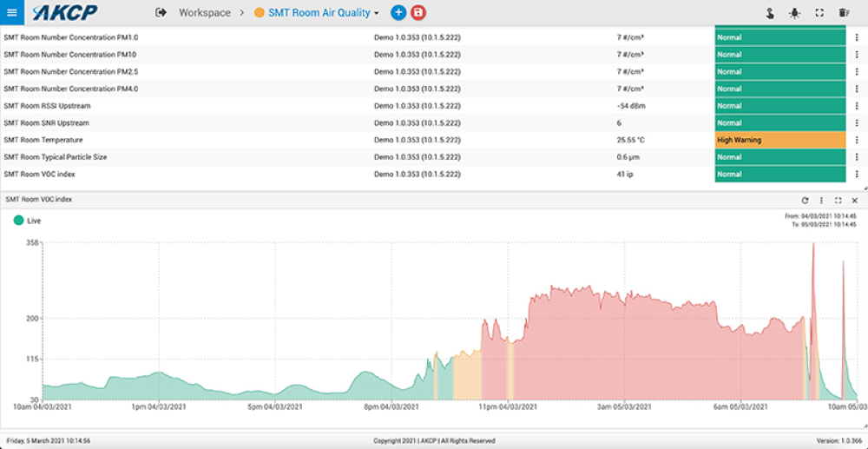Open the Workspace breadcrumb

pos(204,12)
